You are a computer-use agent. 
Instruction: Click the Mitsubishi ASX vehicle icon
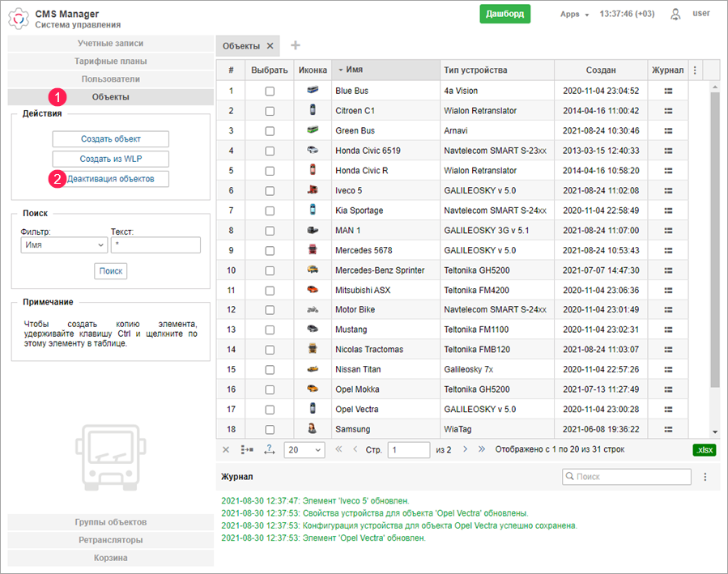(313, 290)
